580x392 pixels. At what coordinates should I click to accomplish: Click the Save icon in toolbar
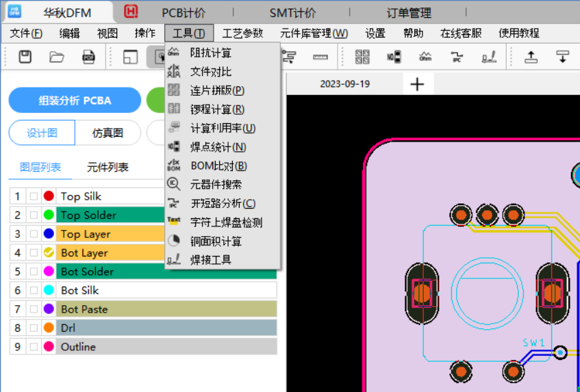pos(25,57)
